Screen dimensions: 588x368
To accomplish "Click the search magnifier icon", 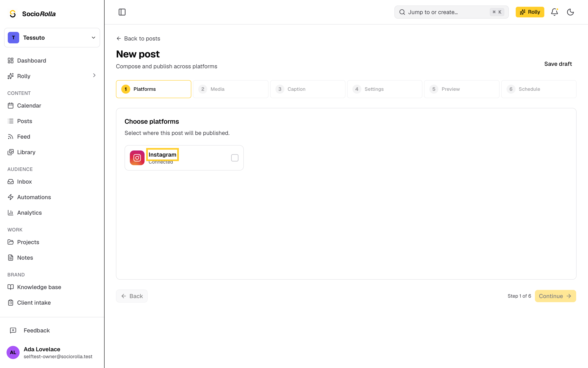I will (402, 12).
